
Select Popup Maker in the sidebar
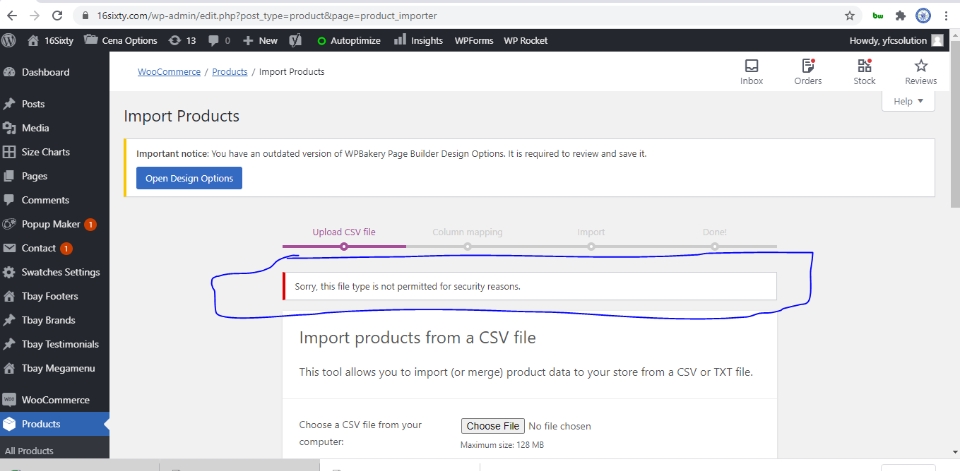point(50,224)
